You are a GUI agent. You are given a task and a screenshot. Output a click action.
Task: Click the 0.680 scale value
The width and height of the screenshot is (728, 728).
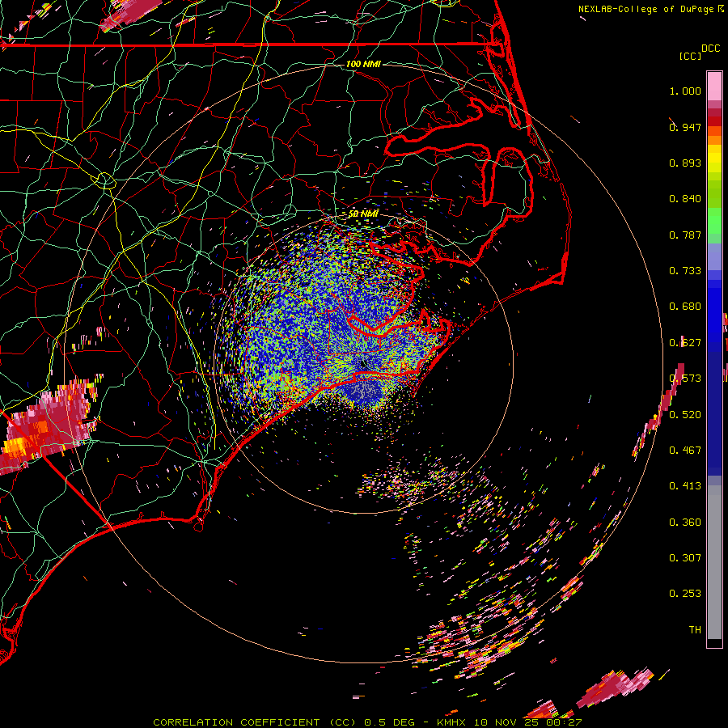tap(685, 307)
